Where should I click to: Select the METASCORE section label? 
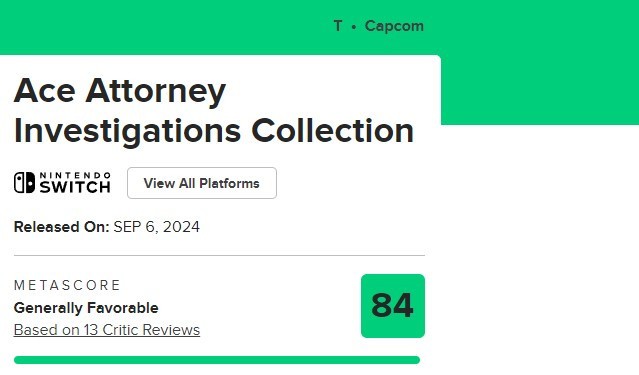67,285
